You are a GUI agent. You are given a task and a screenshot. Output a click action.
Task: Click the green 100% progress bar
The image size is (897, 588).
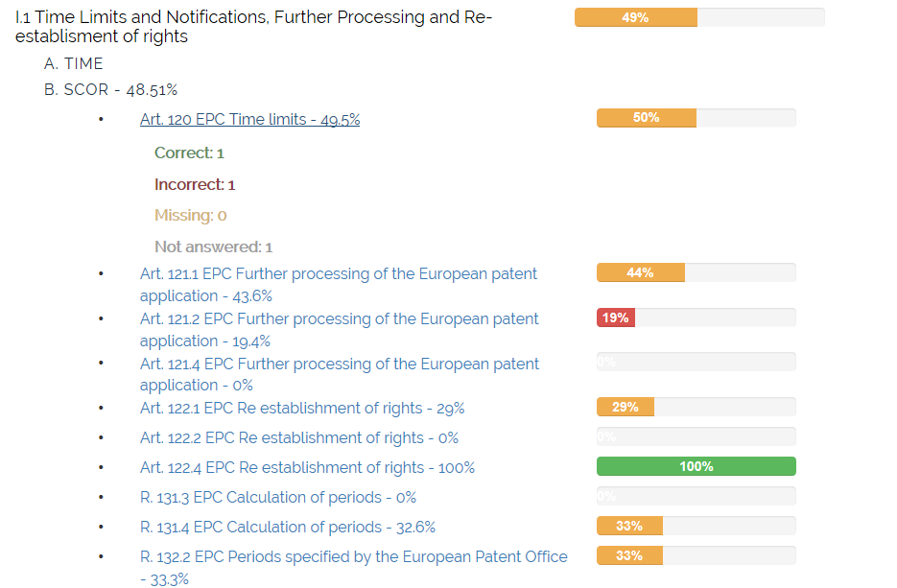[x=696, y=467]
